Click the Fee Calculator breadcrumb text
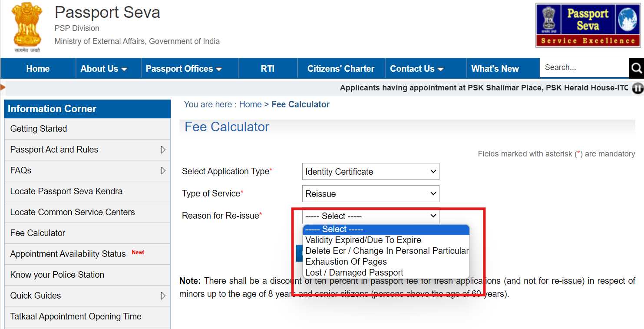The image size is (644, 329). (x=301, y=104)
